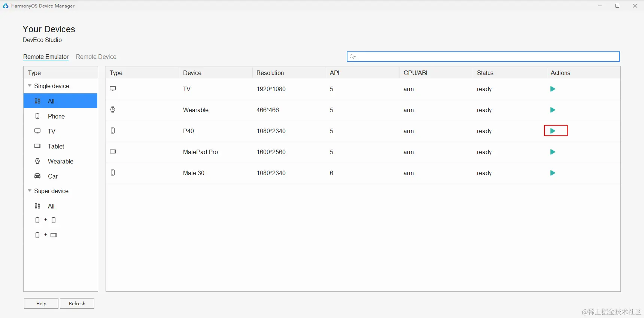Screen dimensions: 644x318
Task: Click the car icon in the sidebar
Action: click(x=37, y=176)
